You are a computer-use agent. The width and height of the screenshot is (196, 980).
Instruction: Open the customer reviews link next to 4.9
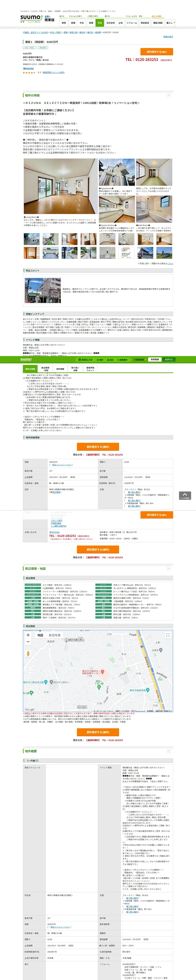pos(53,72)
